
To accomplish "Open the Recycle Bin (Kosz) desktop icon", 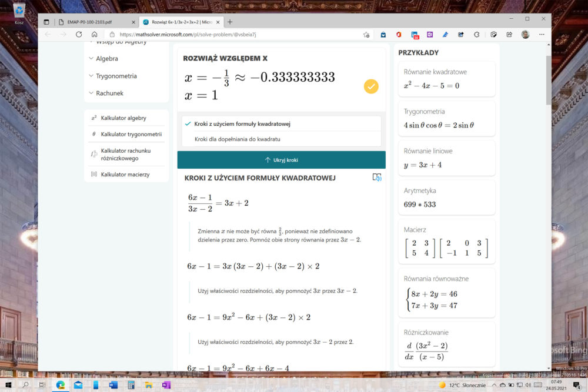I will coord(19,13).
